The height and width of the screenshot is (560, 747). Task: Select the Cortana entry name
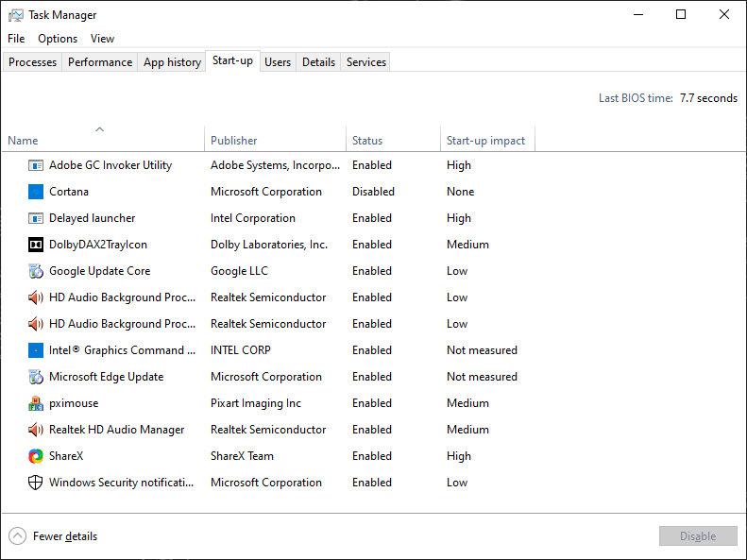coord(69,192)
